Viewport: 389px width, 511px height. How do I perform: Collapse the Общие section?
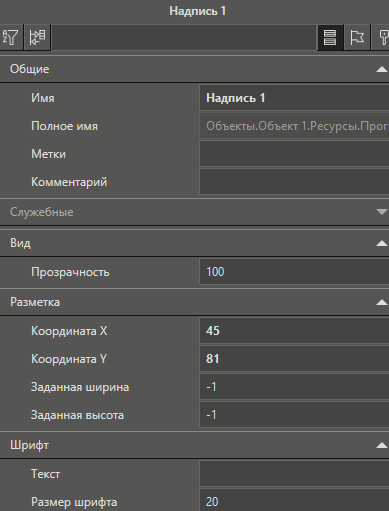click(x=381, y=69)
